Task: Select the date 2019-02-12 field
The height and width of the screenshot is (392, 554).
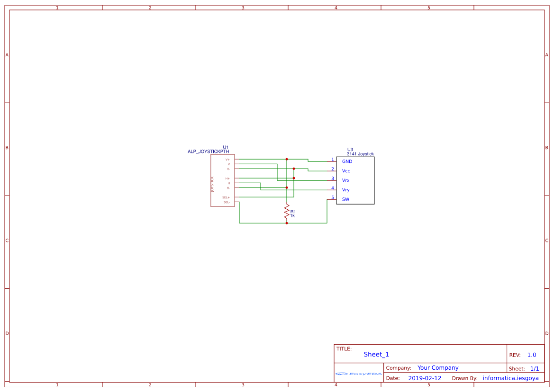Action: click(425, 378)
